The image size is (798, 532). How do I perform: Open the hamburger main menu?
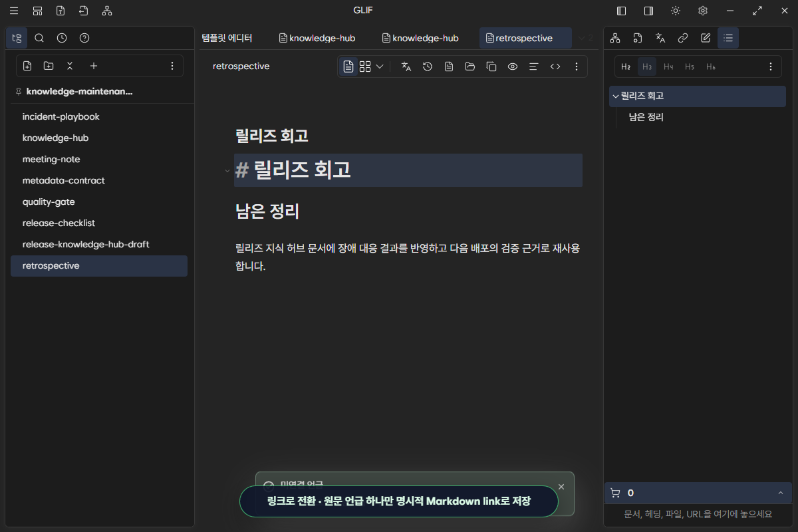pos(14,11)
